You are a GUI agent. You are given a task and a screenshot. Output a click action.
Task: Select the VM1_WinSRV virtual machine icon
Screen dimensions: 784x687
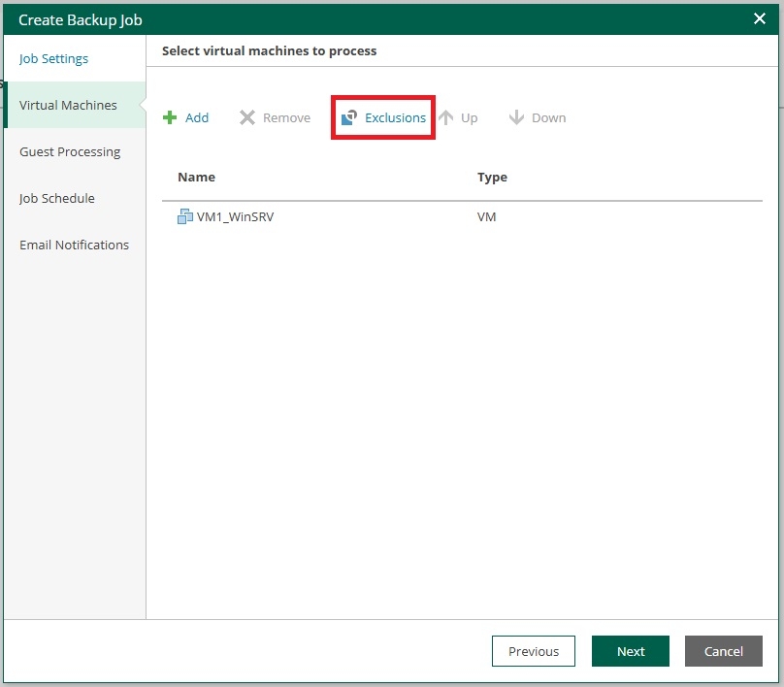(185, 216)
